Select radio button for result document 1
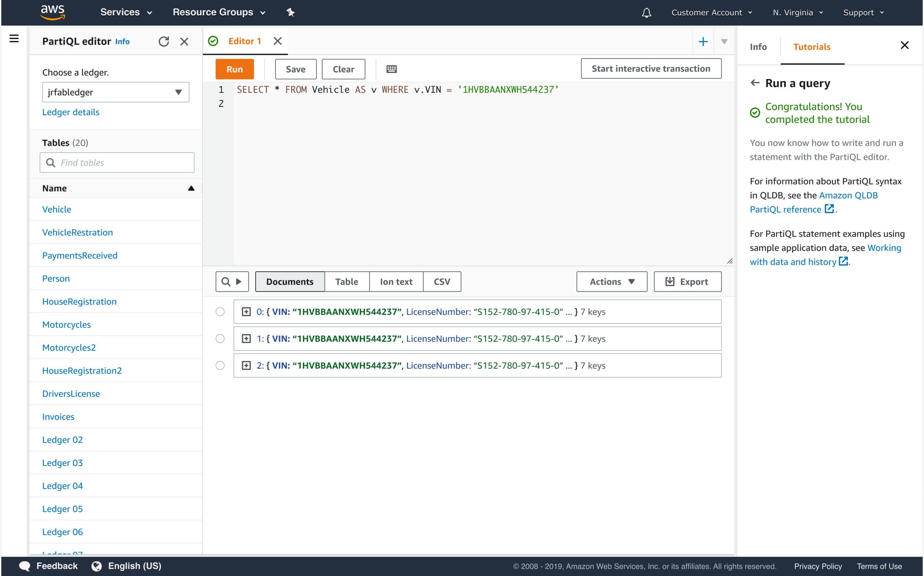This screenshot has height=576, width=924. point(220,339)
